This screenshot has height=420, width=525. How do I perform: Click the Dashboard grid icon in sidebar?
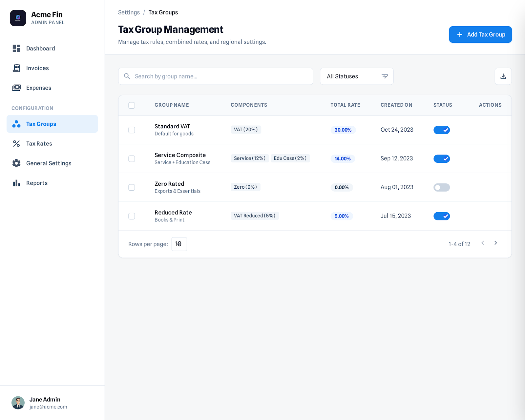[16, 49]
